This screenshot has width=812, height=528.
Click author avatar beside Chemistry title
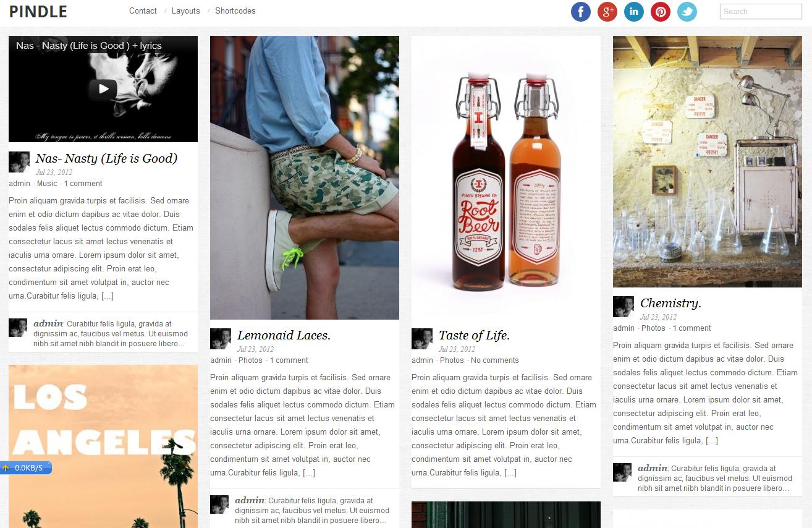(x=623, y=307)
